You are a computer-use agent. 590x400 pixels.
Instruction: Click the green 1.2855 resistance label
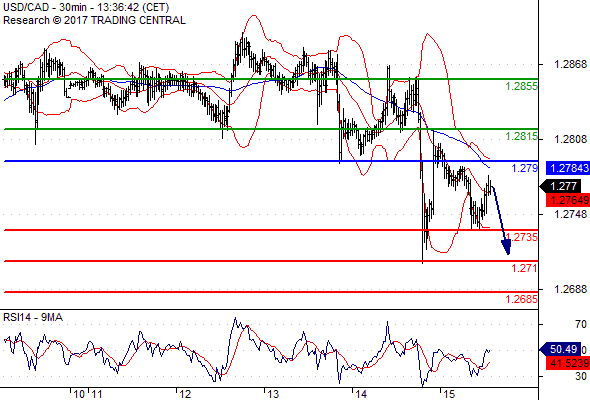coord(522,86)
